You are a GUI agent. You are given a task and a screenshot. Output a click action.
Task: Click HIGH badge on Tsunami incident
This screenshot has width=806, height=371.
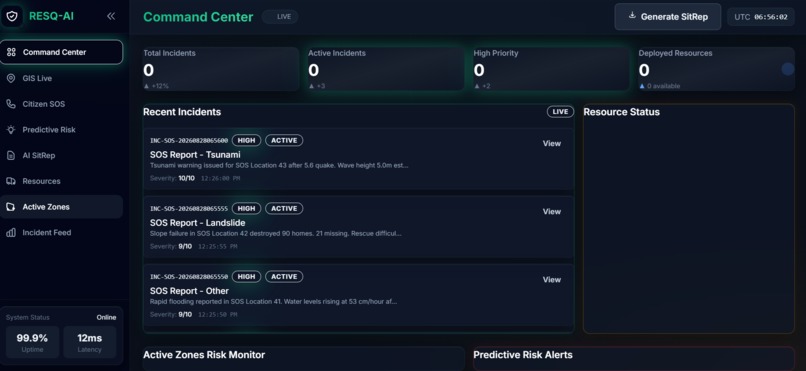coord(246,140)
